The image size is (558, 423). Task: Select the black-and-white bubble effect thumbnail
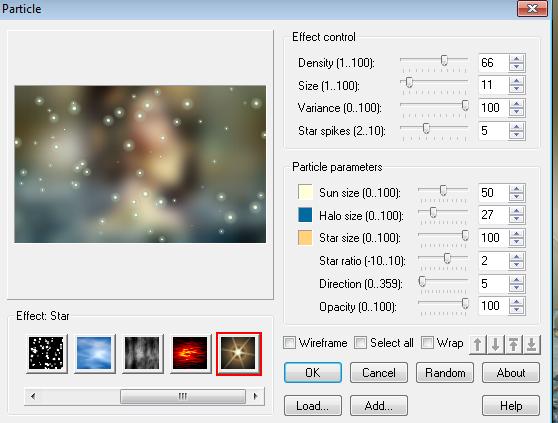(46, 353)
